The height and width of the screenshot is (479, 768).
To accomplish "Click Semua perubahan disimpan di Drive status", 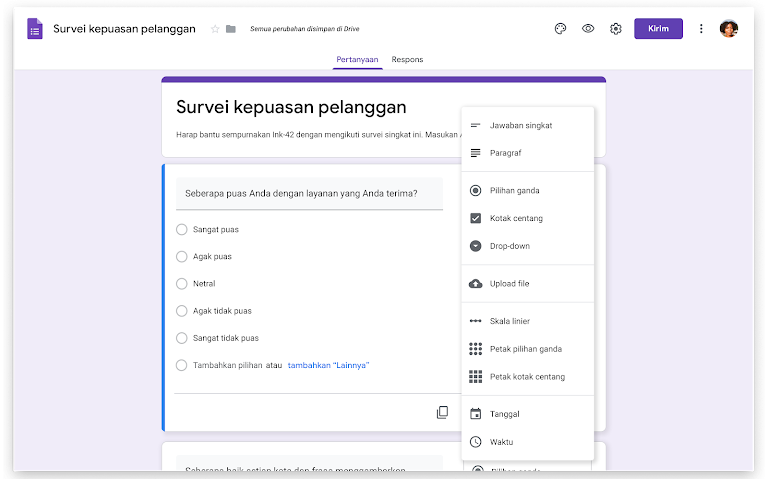I will coord(305,29).
